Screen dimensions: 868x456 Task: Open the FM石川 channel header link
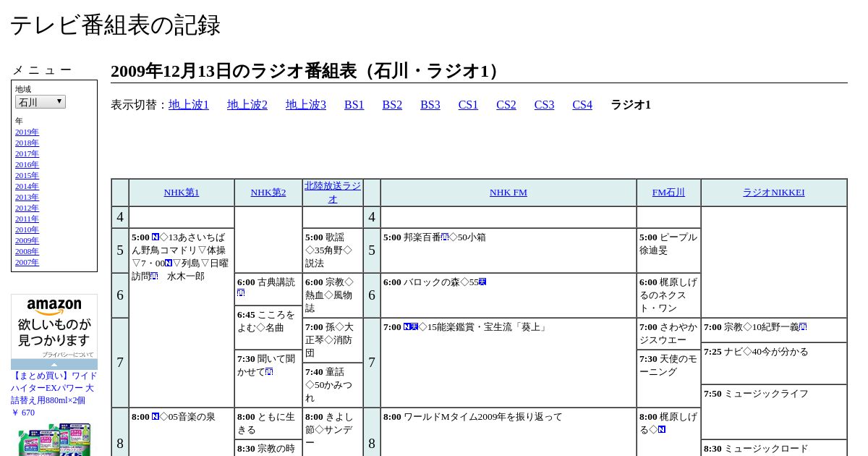tap(668, 193)
